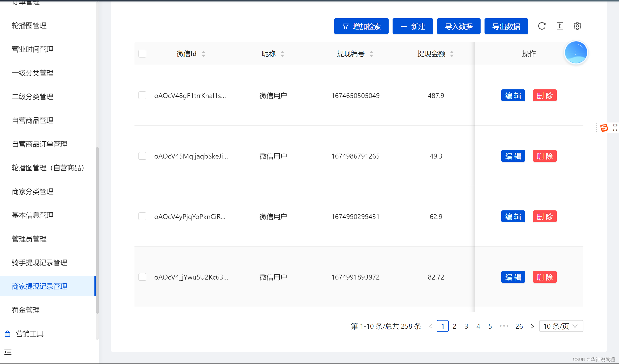Click the 增加检索 filter button
This screenshot has width=619, height=364.
tap(361, 26)
